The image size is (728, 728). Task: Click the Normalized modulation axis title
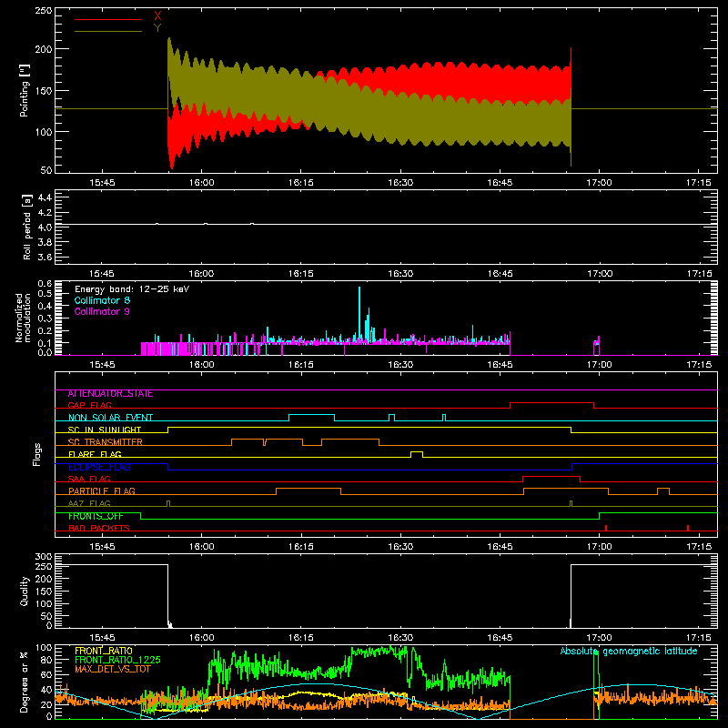24,318
